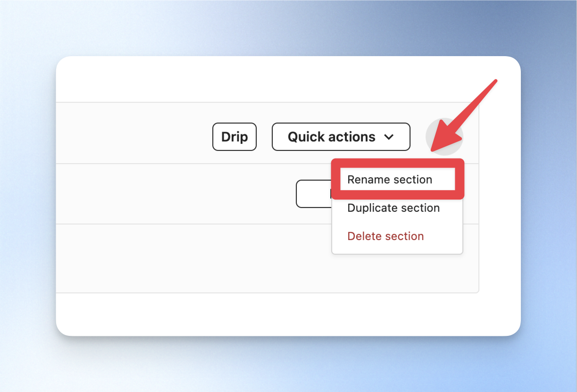Click the red highlight frame around Rename section
The image size is (577, 392).
[398, 179]
